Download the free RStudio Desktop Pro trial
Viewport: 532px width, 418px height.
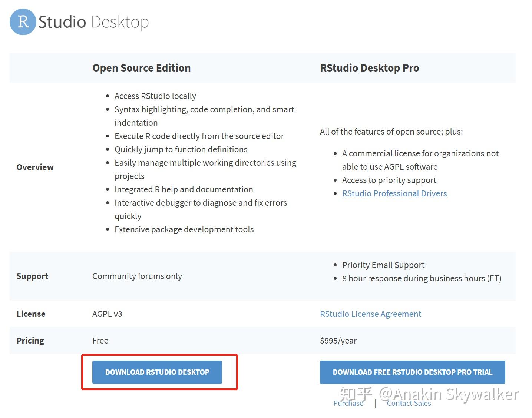[x=412, y=372]
